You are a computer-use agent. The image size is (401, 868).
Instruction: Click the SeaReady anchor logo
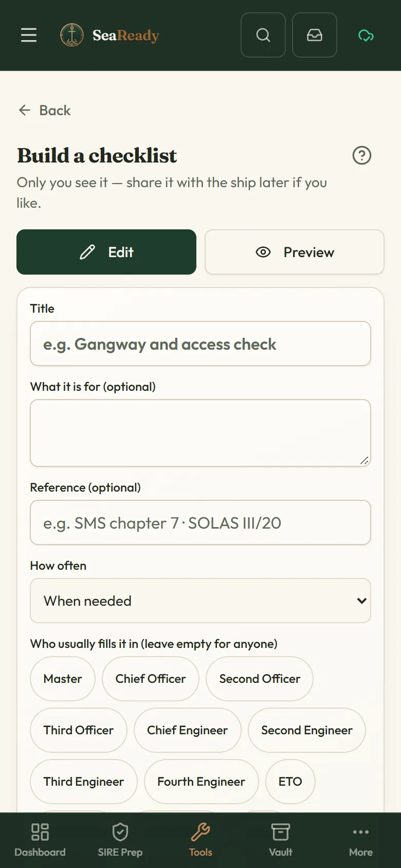click(x=72, y=35)
